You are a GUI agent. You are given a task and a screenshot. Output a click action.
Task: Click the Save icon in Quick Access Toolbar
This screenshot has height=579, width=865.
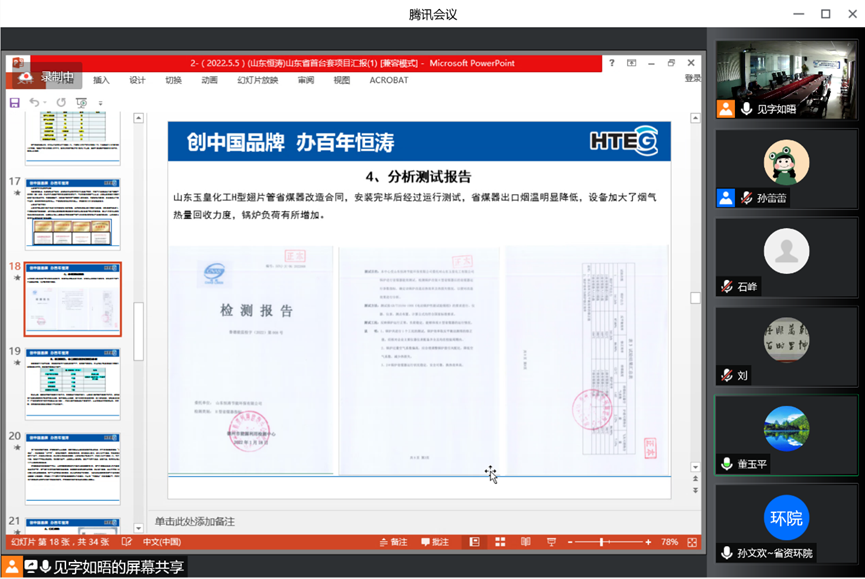[x=15, y=102]
